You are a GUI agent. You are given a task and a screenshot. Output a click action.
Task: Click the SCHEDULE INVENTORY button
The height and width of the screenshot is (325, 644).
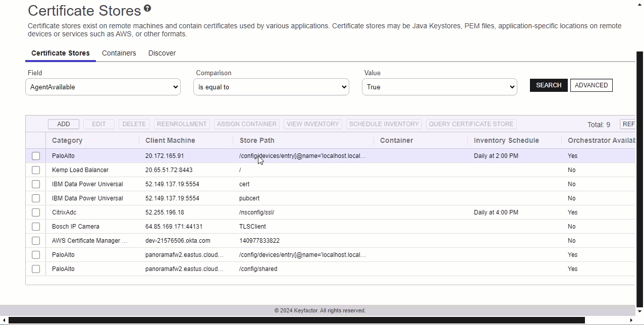tap(384, 124)
